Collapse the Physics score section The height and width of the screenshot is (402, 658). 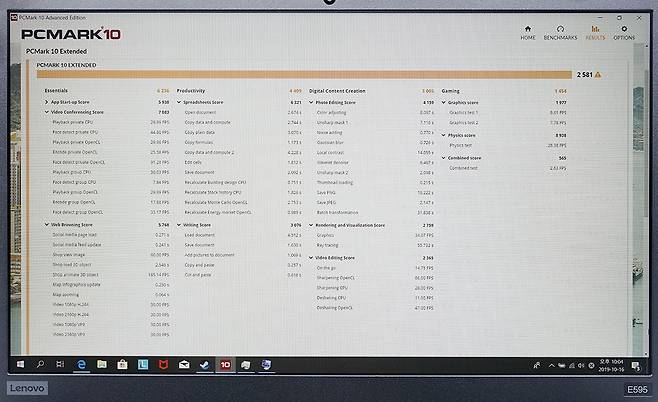coord(444,135)
